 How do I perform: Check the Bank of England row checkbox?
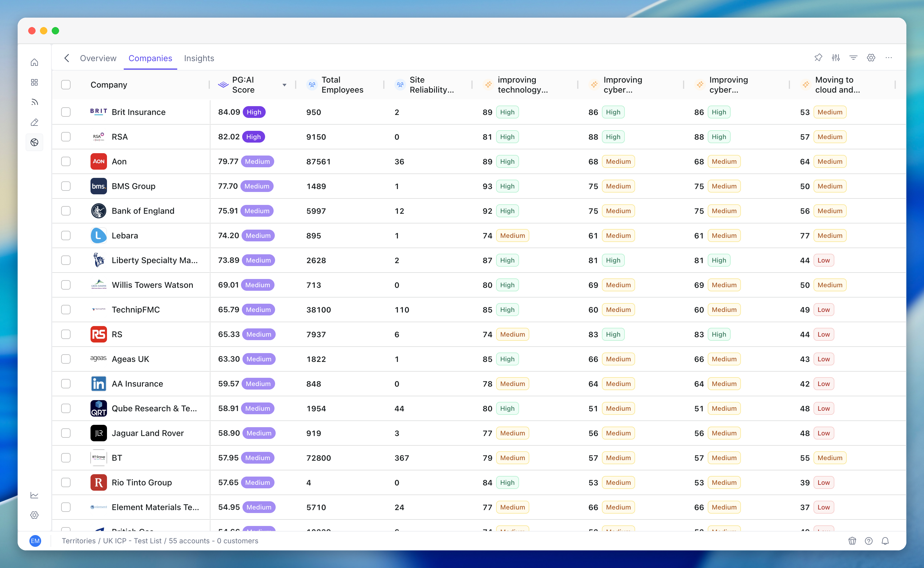click(x=66, y=211)
